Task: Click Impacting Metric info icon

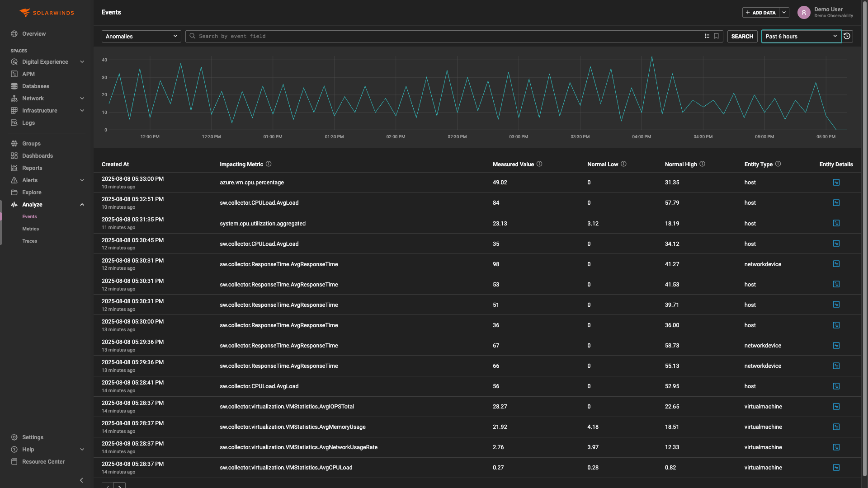Action: tap(269, 164)
